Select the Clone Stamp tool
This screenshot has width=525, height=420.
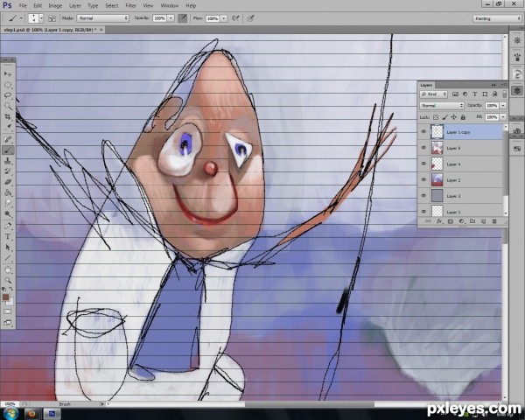pos(7,161)
